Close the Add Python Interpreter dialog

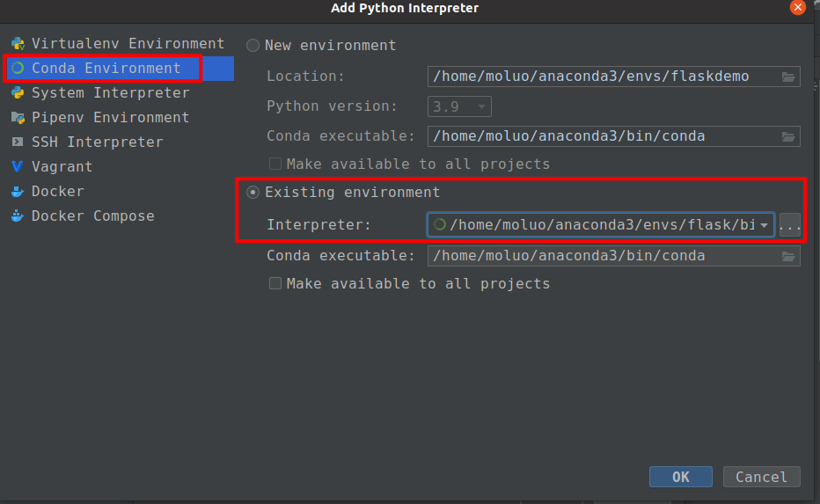pyautogui.click(x=797, y=7)
